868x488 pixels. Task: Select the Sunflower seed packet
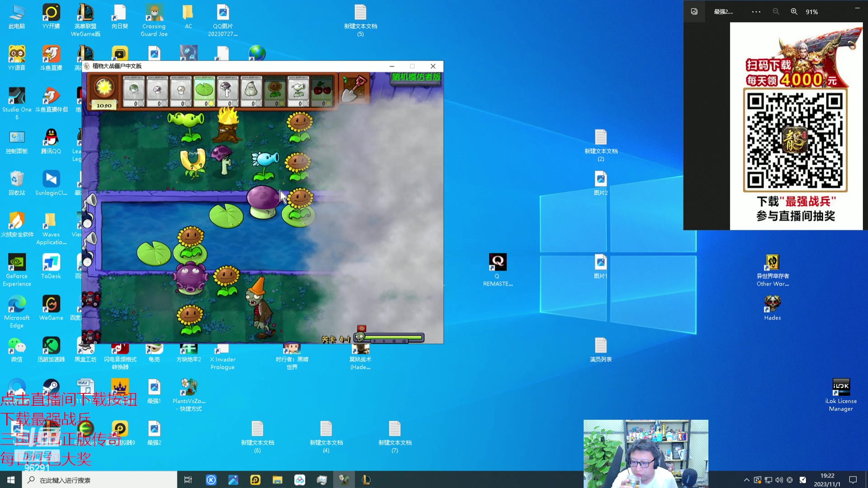coord(275,91)
